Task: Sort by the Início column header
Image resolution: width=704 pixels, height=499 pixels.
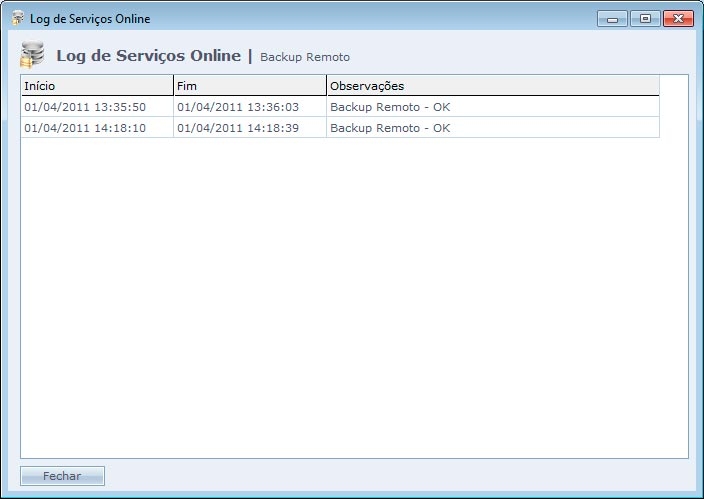Action: pyautogui.click(x=96, y=86)
